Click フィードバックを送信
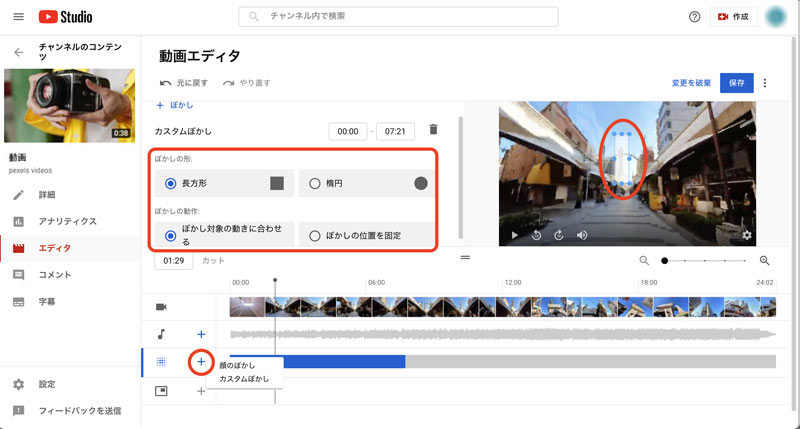Screen dimensions: 800x429 pos(80,411)
